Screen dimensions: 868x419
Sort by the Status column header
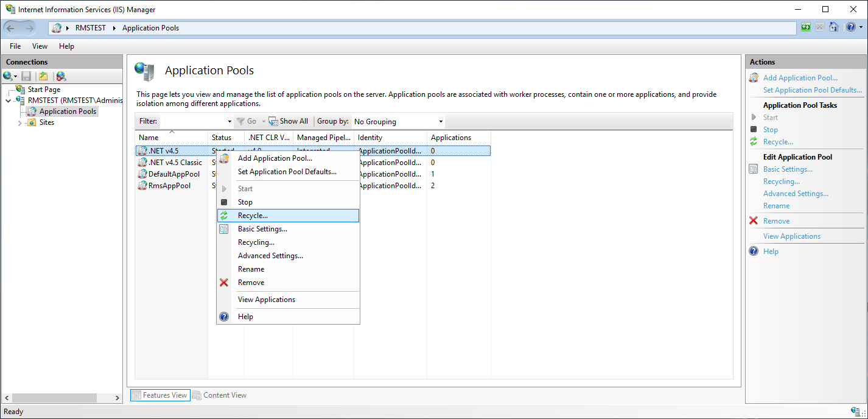tap(226, 138)
